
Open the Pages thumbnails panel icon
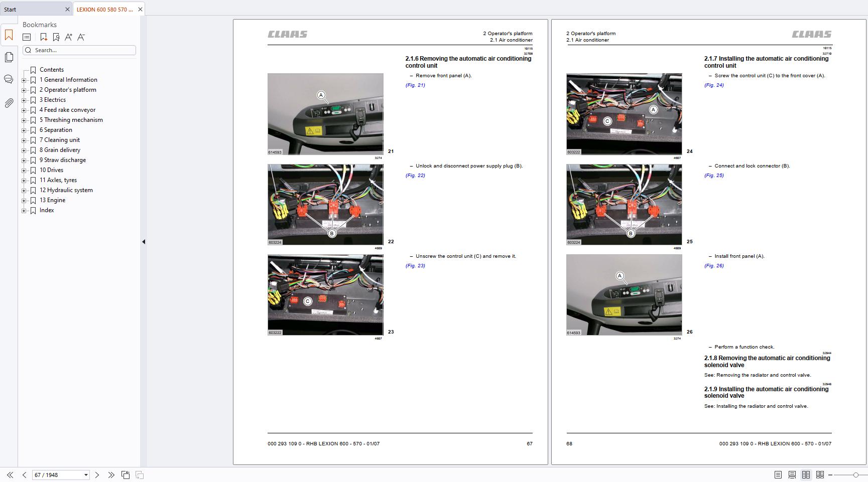[9, 57]
